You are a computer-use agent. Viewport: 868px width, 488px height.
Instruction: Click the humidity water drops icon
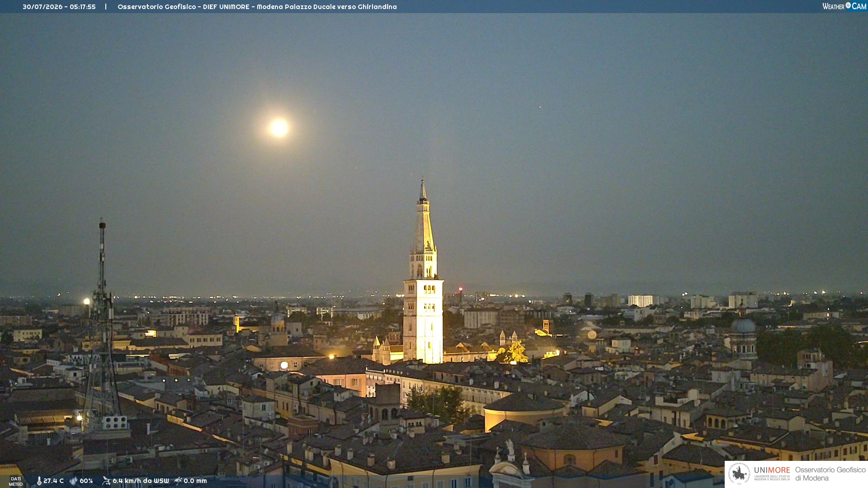pos(73,481)
